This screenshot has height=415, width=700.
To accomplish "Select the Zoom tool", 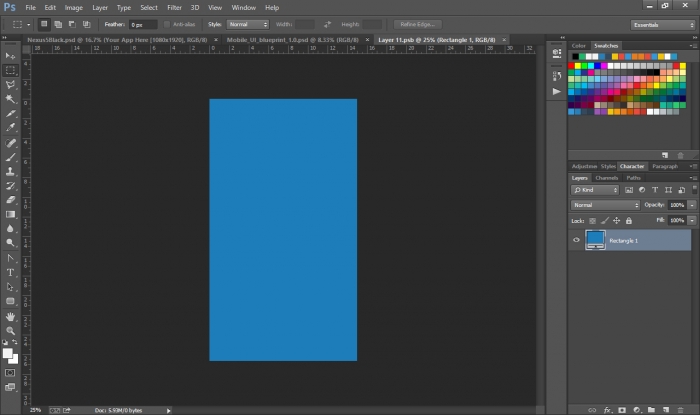I will [10, 331].
